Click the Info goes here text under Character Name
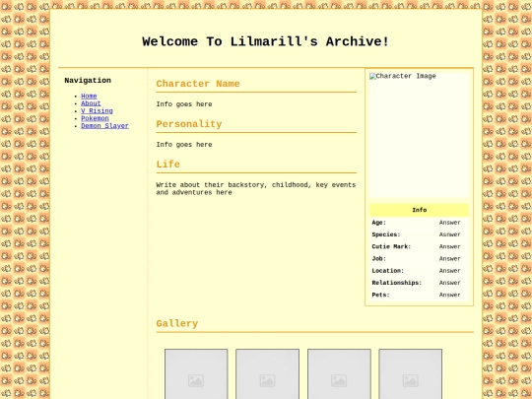Viewport: 532px width, 399px height. tap(184, 104)
